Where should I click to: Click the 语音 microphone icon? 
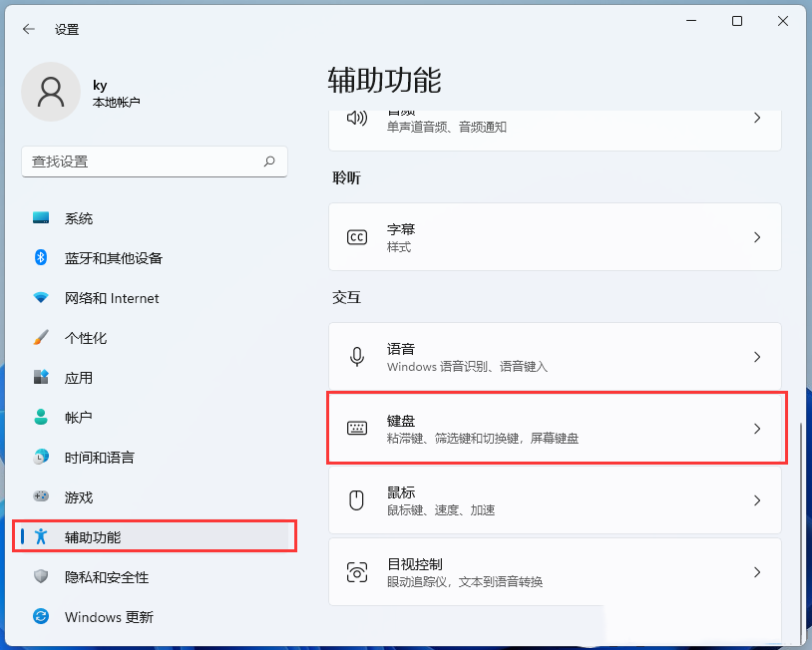tap(356, 356)
